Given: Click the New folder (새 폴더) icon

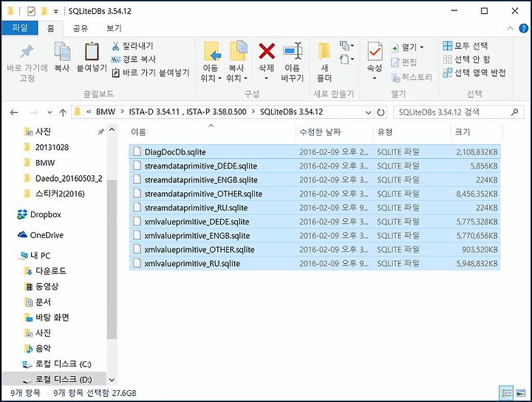Looking at the screenshot, I should point(324,51).
